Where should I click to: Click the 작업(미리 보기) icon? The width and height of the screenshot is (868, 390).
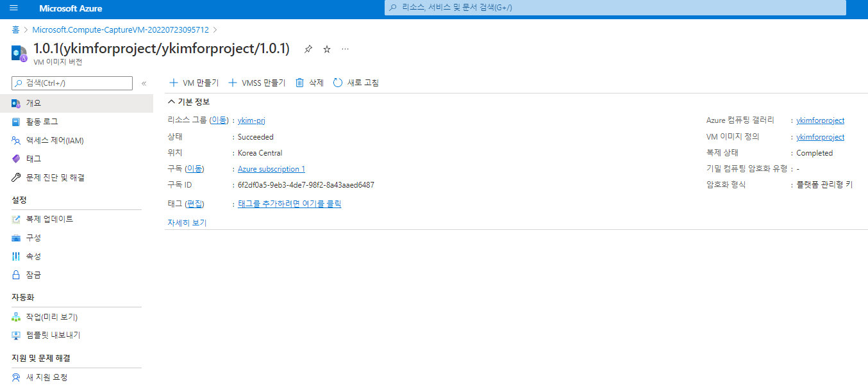pos(16,317)
